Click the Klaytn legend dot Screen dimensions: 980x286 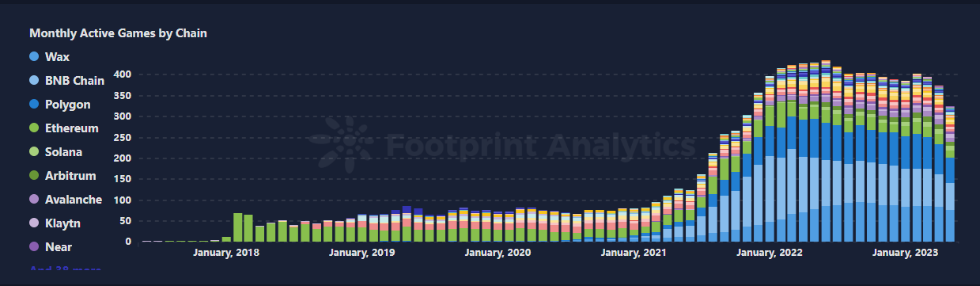(x=34, y=223)
